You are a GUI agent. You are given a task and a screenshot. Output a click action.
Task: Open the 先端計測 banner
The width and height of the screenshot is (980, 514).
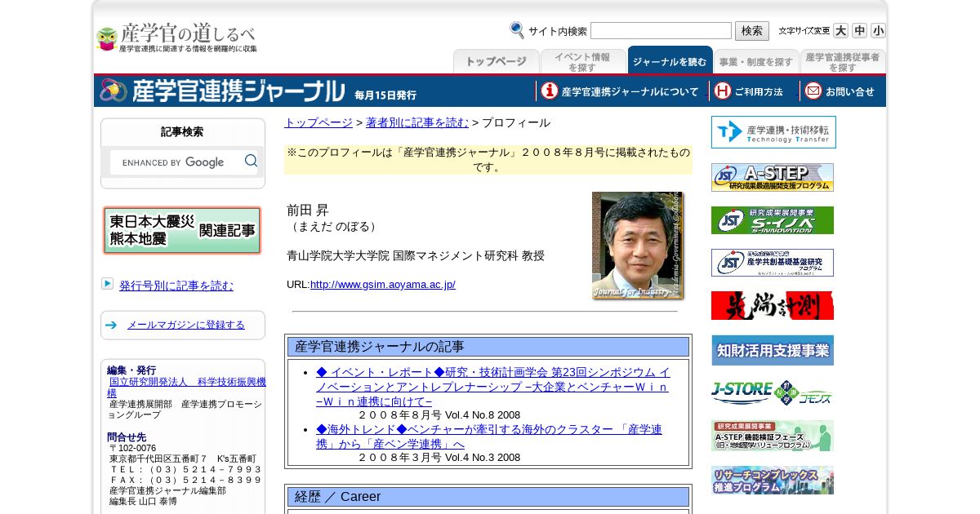[773, 306]
